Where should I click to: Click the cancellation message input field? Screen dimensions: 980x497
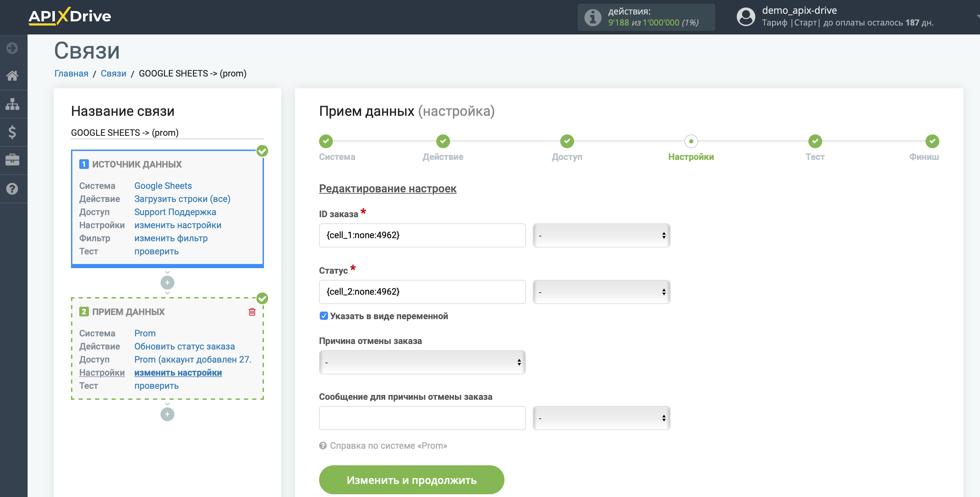point(422,418)
